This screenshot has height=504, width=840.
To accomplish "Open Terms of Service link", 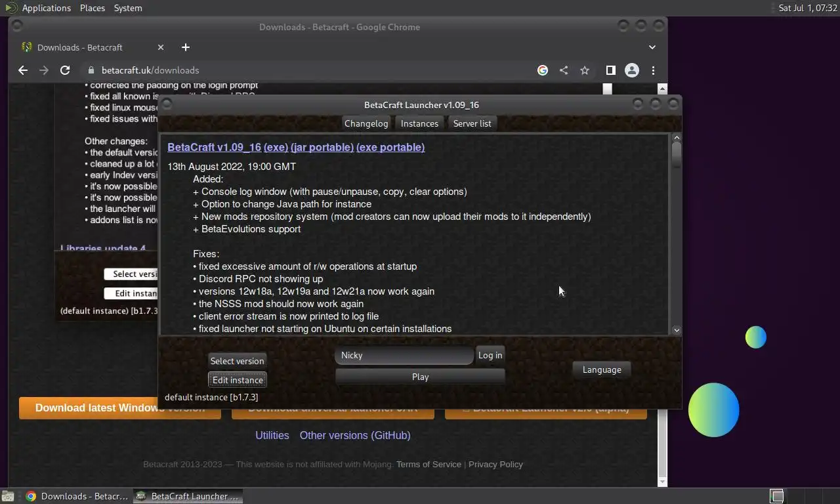I will [x=429, y=464].
